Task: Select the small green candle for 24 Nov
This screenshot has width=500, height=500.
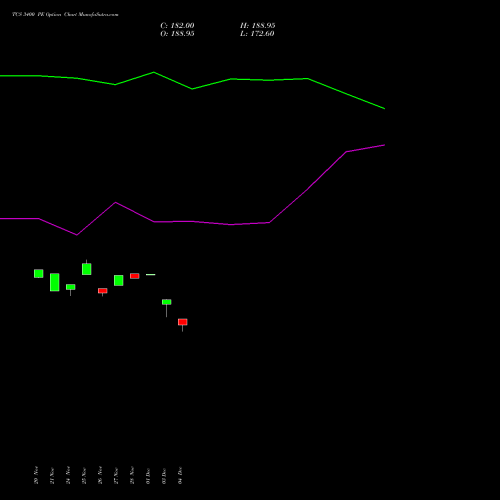Action: [71, 287]
